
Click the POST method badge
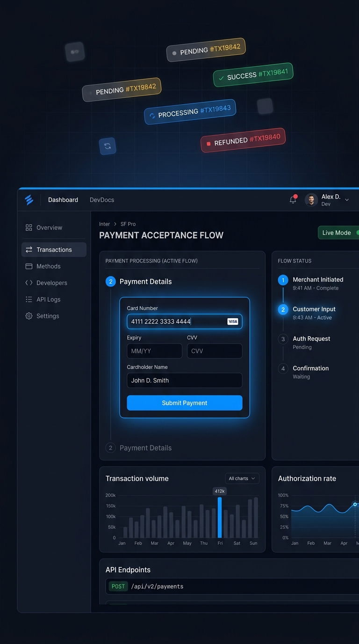pyautogui.click(x=118, y=586)
